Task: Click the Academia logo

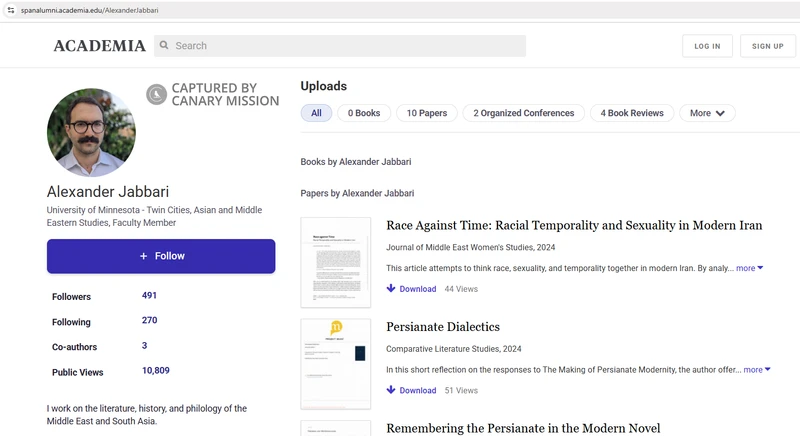Action: click(x=99, y=46)
